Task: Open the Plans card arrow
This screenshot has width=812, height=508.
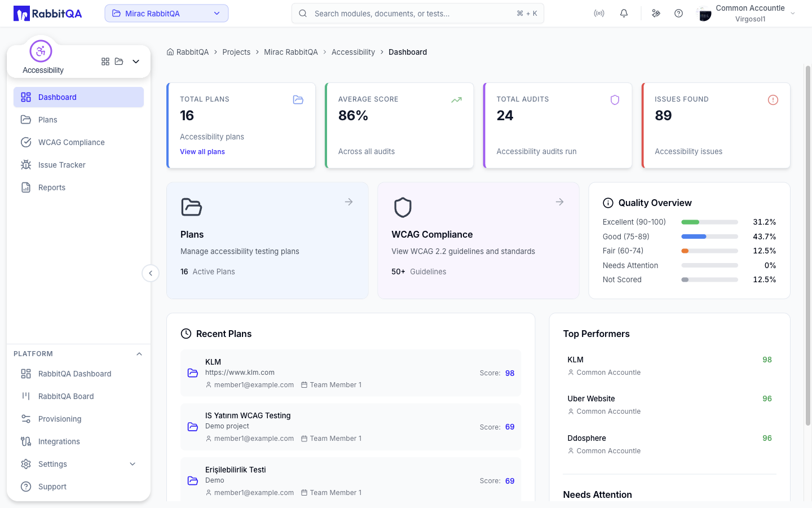Action: point(349,202)
